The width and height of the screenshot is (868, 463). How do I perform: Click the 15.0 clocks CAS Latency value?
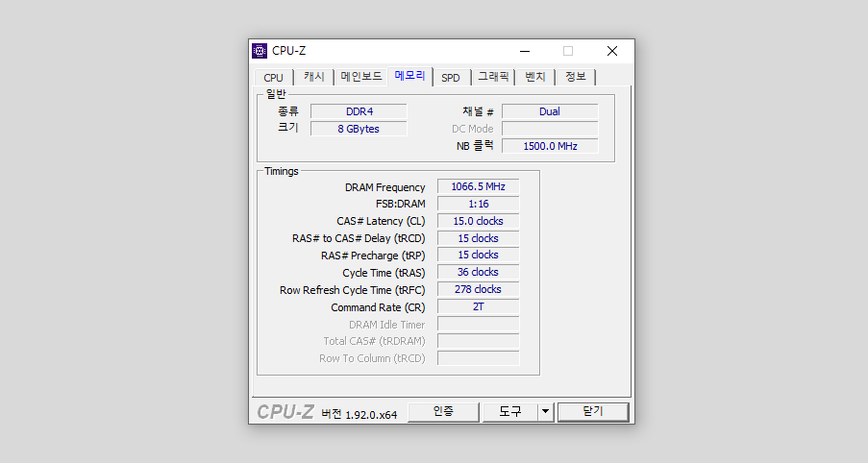(x=479, y=221)
